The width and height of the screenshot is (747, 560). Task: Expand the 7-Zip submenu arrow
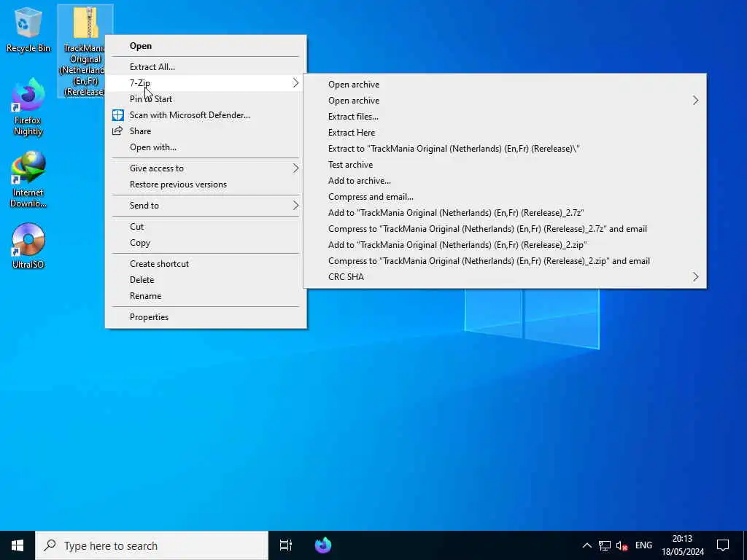tap(295, 83)
